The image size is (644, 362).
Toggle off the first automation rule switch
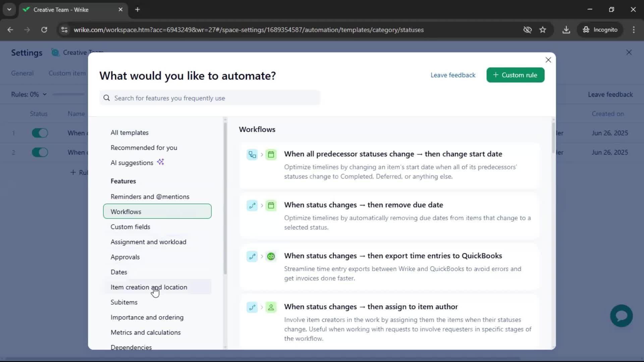click(x=40, y=133)
